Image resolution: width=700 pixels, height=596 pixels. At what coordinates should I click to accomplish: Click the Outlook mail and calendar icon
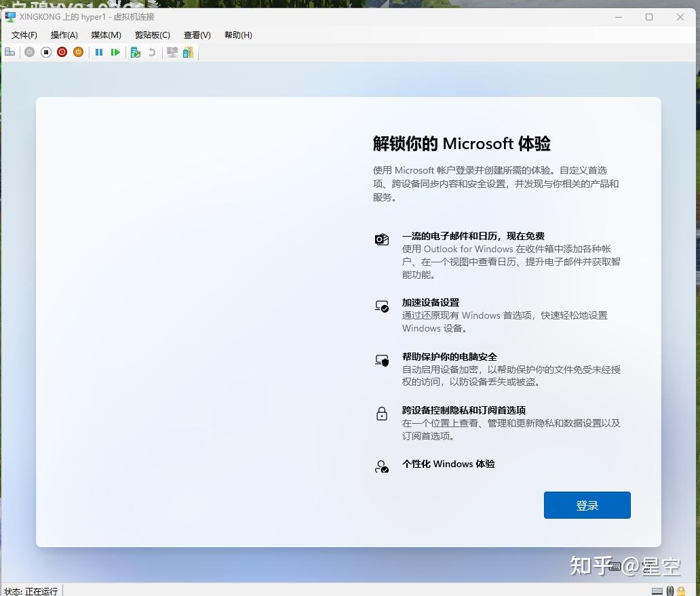[381, 239]
